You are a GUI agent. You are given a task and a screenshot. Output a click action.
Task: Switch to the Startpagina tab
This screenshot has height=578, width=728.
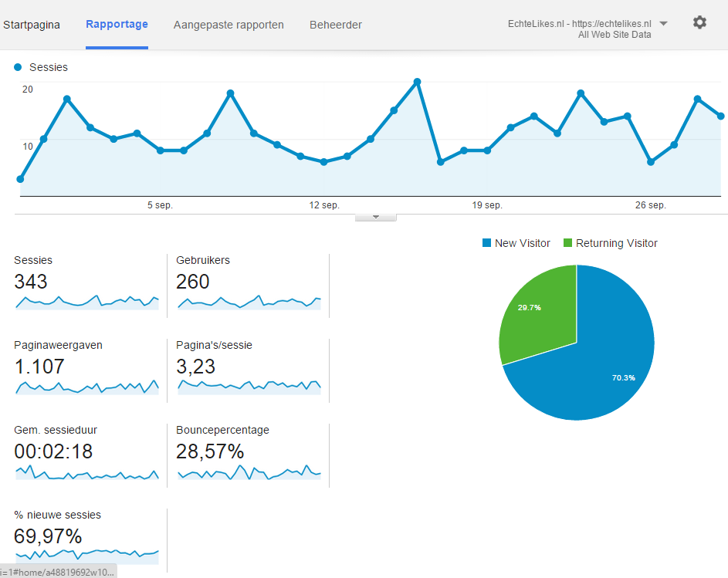point(32,25)
